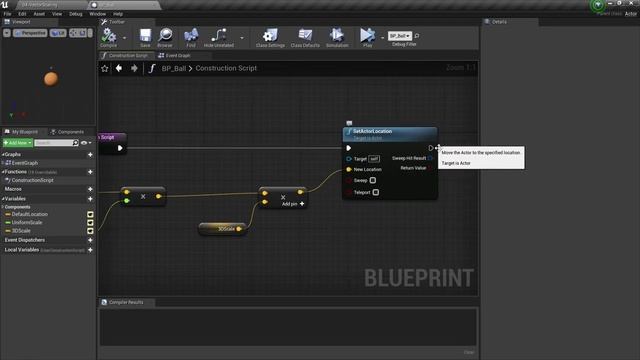Add new variable with plus icon
Viewport: 640px width, 360px height.
click(90, 199)
